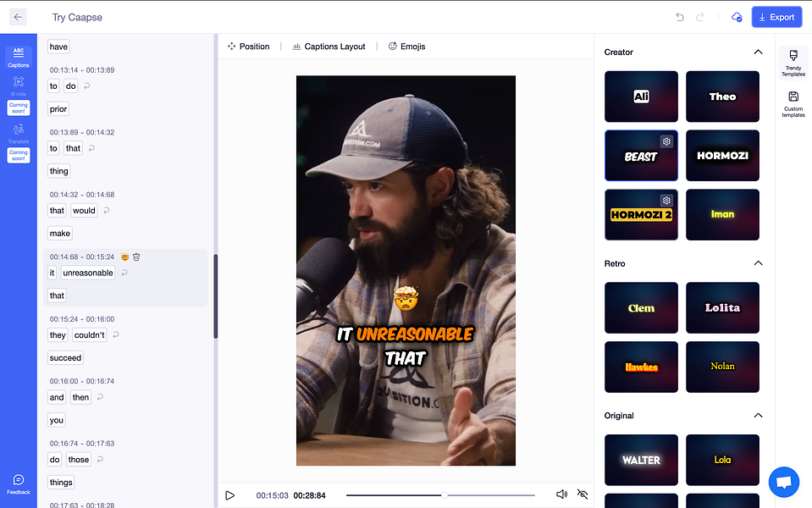Click the cloud saved status icon

[737, 17]
